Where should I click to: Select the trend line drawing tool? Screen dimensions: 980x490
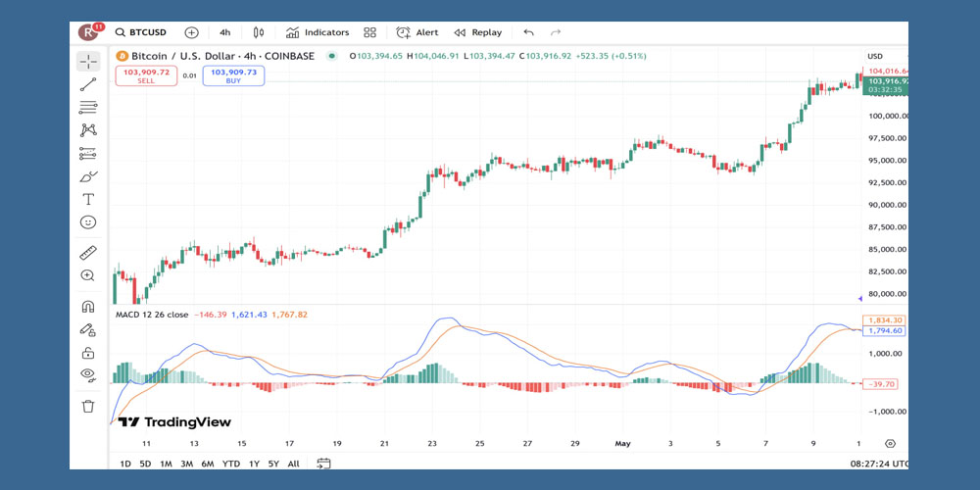[88, 84]
